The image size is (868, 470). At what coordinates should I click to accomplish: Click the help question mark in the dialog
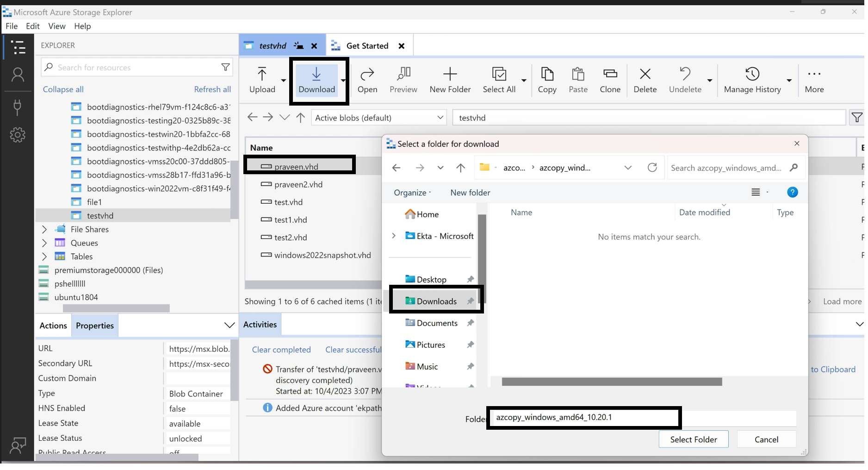[792, 192]
